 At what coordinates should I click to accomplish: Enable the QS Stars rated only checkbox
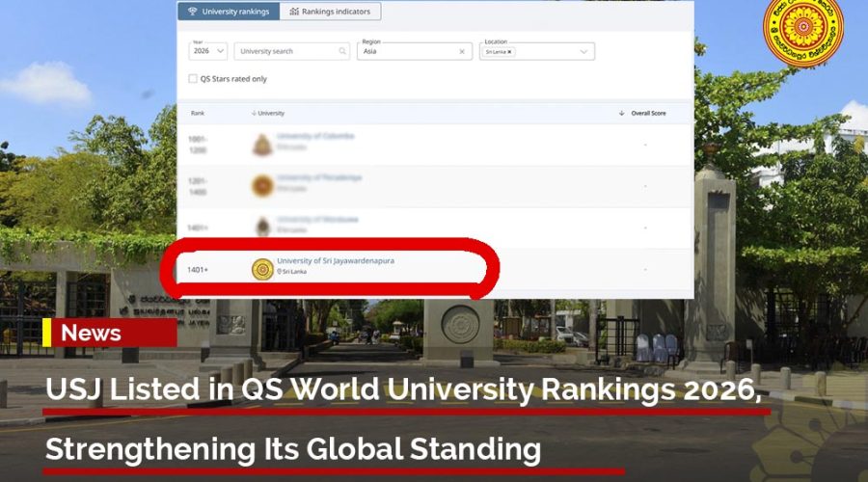pos(193,79)
